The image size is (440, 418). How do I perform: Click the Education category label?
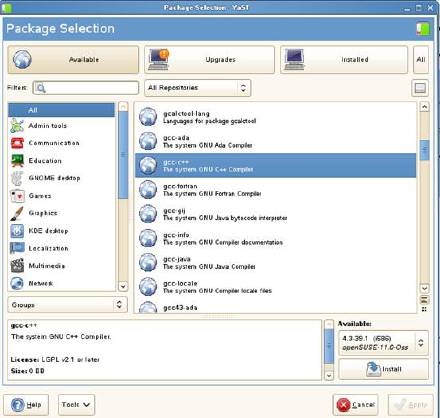pos(45,161)
